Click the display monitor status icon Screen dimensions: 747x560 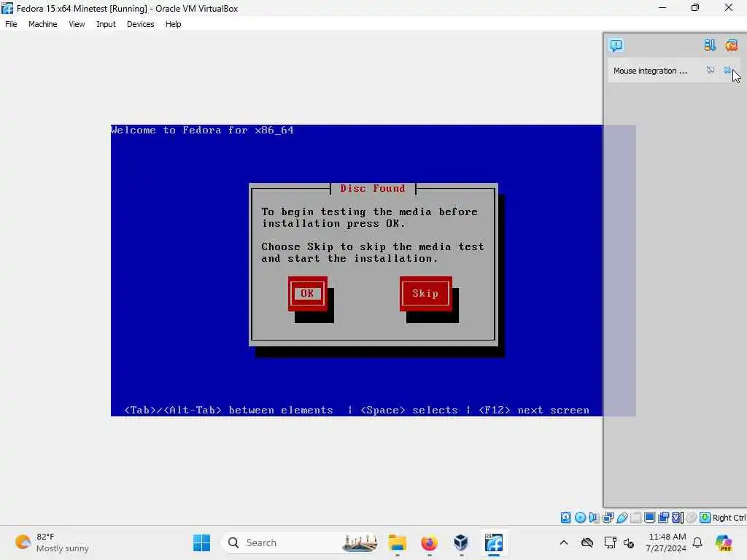pyautogui.click(x=649, y=518)
